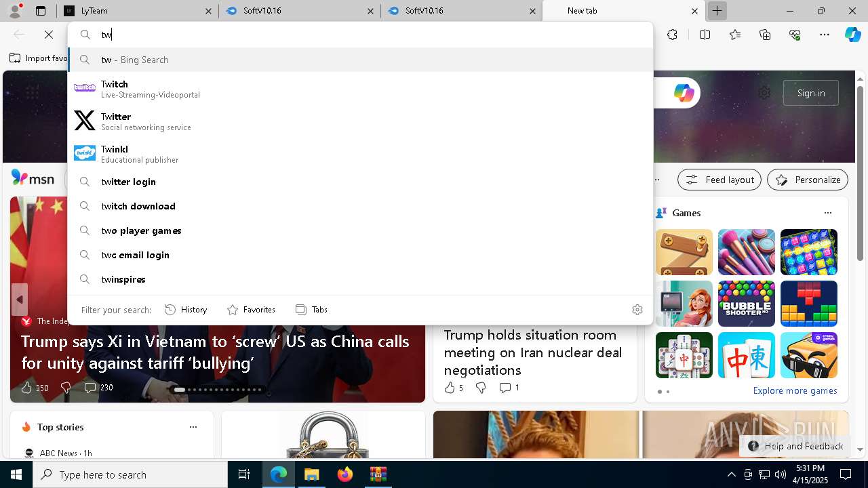Open Favorites star toolbar icon
This screenshot has height=488, width=868.
pos(735,35)
